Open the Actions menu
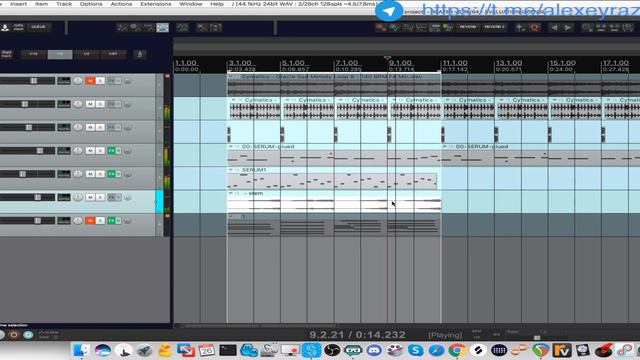The width and height of the screenshot is (640, 360). pyautogui.click(x=121, y=4)
